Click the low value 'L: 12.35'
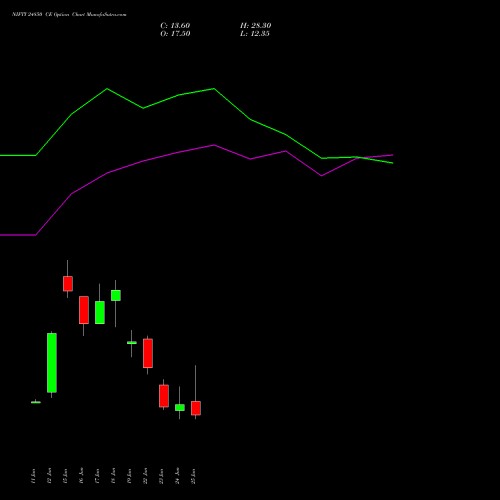500x500 pixels. pyautogui.click(x=255, y=34)
